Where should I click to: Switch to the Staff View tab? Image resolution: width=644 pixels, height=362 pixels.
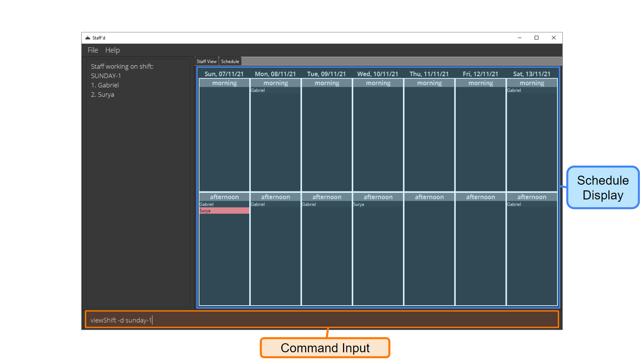pyautogui.click(x=207, y=61)
